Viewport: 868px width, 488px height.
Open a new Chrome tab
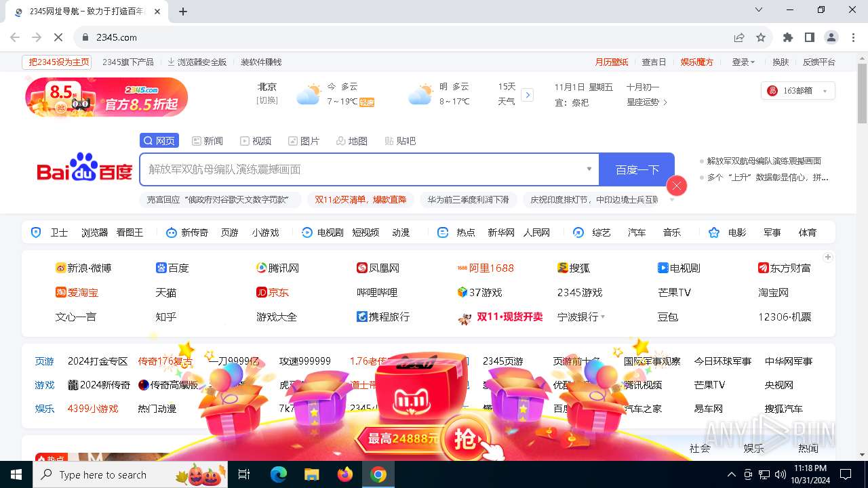coord(183,12)
